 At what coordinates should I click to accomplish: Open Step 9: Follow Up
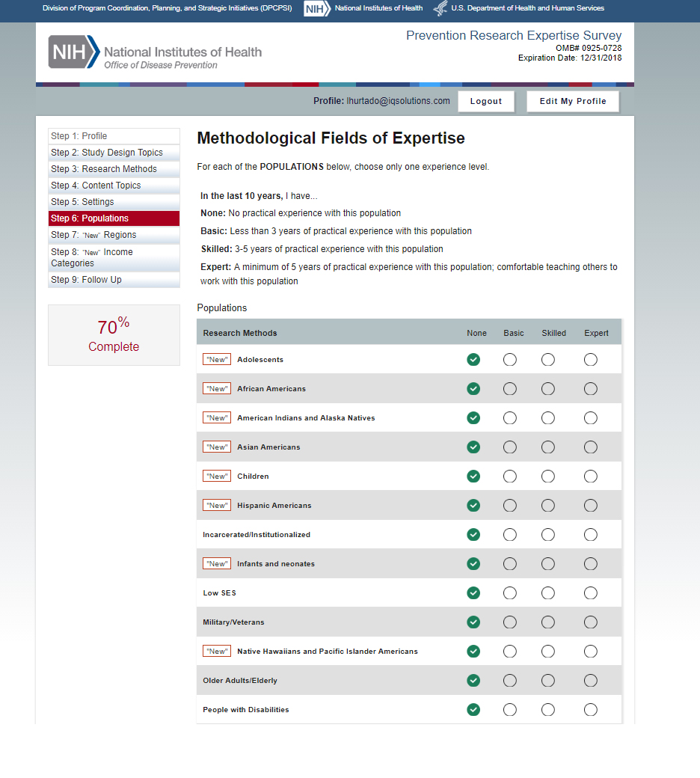click(114, 280)
